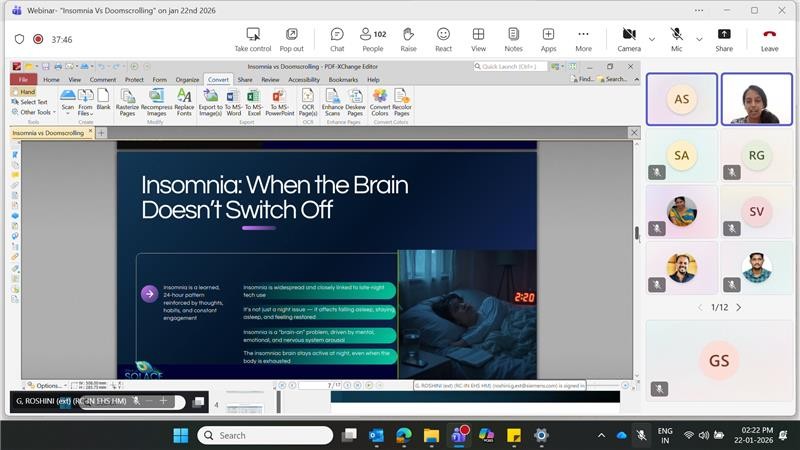
Task: Click the Pop out icon
Action: 291,38
